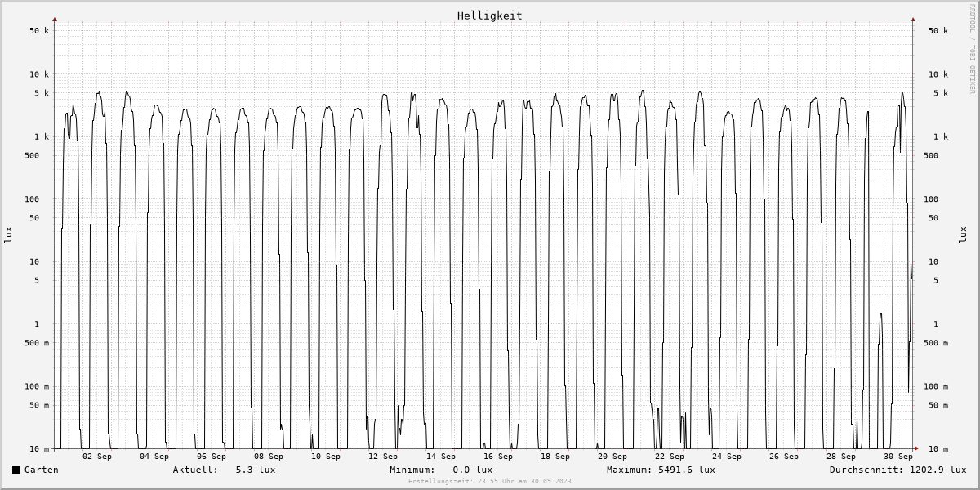Viewport: 980px width, 490px height.
Task: Click the "50 m" label on left axis
Action: click(x=39, y=406)
